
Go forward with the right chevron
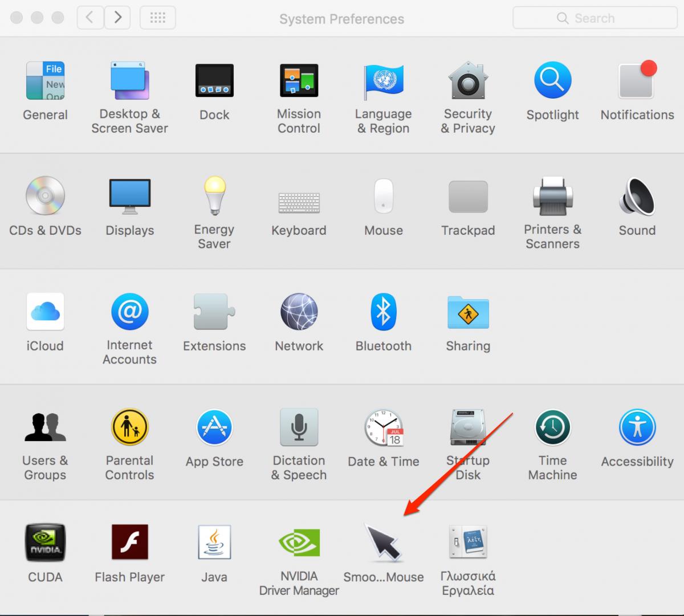pos(117,18)
